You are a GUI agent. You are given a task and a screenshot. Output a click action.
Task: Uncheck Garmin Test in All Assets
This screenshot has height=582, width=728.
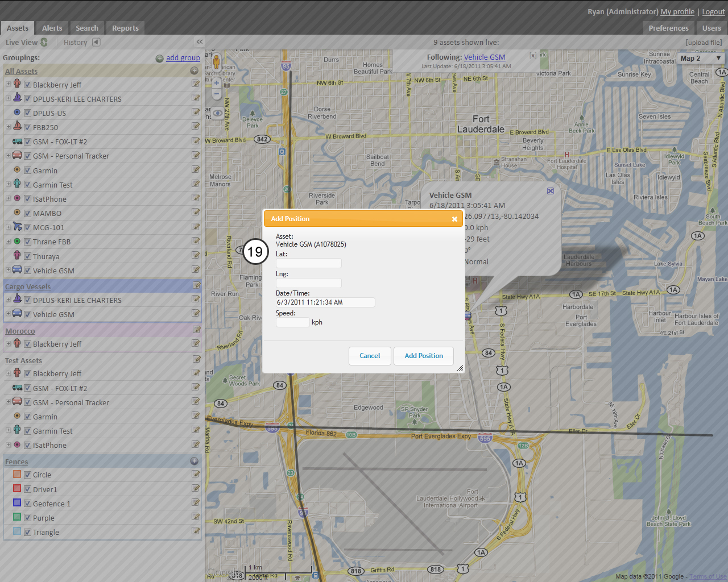coord(27,184)
